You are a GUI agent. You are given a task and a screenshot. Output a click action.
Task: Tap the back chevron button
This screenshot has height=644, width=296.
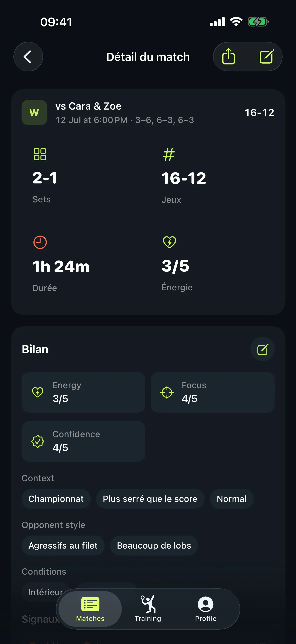pyautogui.click(x=28, y=57)
